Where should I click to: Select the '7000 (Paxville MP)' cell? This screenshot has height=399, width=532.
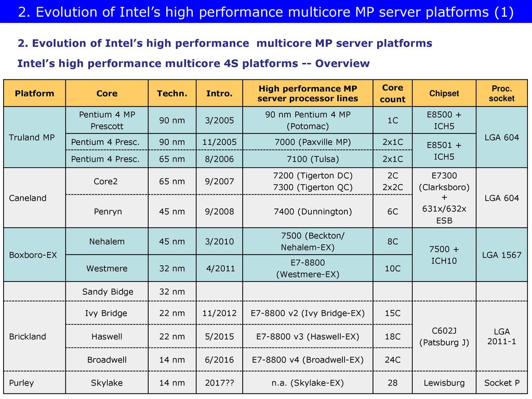click(308, 142)
